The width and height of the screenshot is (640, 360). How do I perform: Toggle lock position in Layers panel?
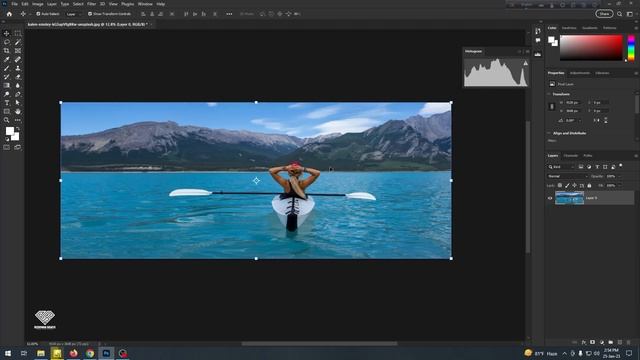click(x=574, y=185)
